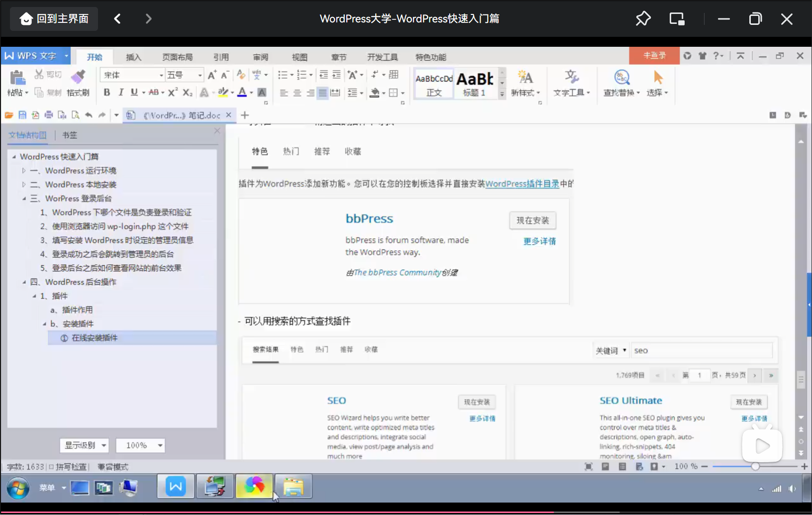
Task: Apply subscript formatting
Action: 187,93
